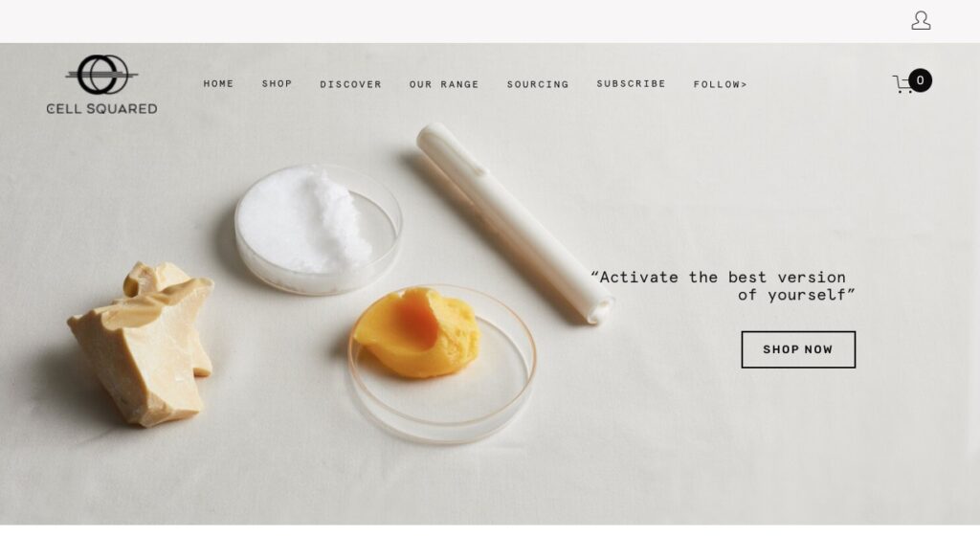Click the white powder petri dish
The width and height of the screenshot is (980, 537).
pos(318,230)
